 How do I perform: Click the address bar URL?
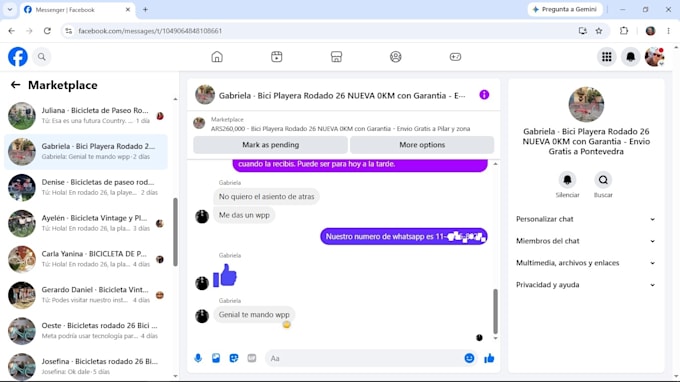[150, 31]
